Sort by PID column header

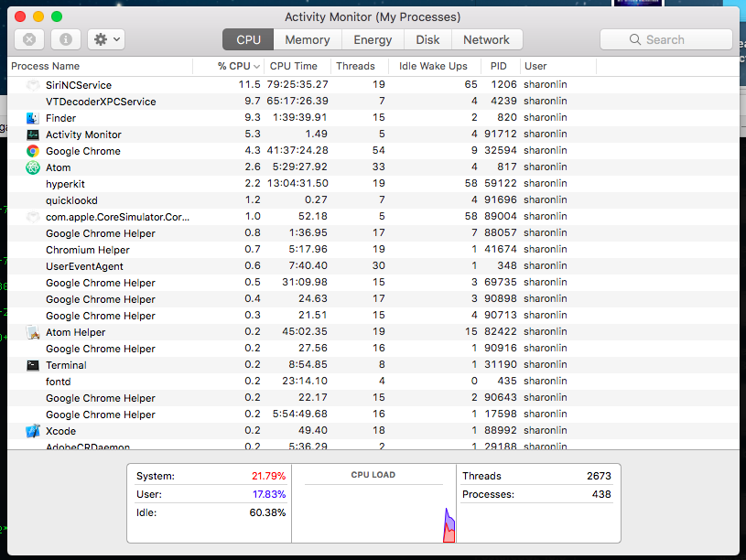pyautogui.click(x=500, y=66)
